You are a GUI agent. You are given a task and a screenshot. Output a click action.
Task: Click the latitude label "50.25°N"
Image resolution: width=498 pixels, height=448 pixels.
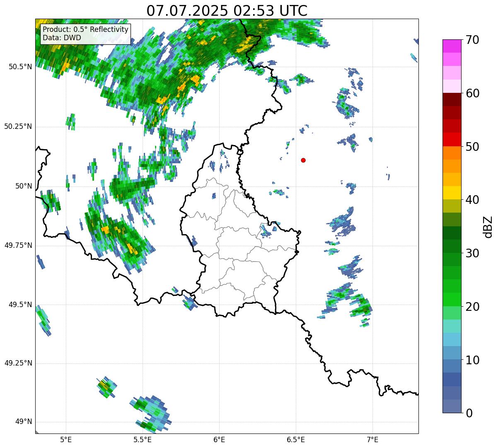[18, 126]
